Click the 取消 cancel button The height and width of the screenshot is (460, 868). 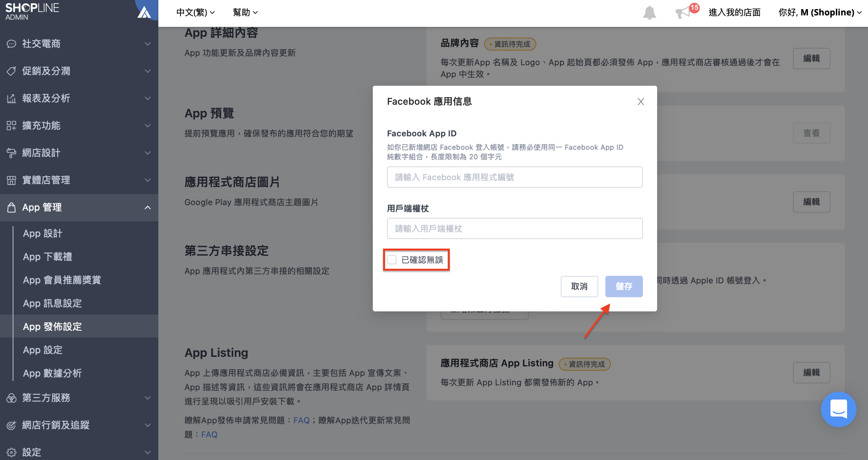(x=579, y=287)
